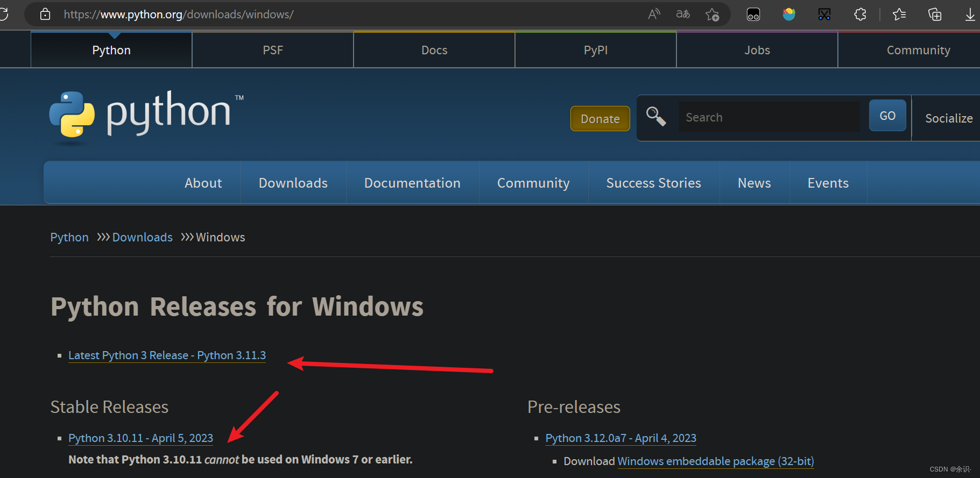The height and width of the screenshot is (478, 980).
Task: Select the Python top tab
Action: click(111, 50)
